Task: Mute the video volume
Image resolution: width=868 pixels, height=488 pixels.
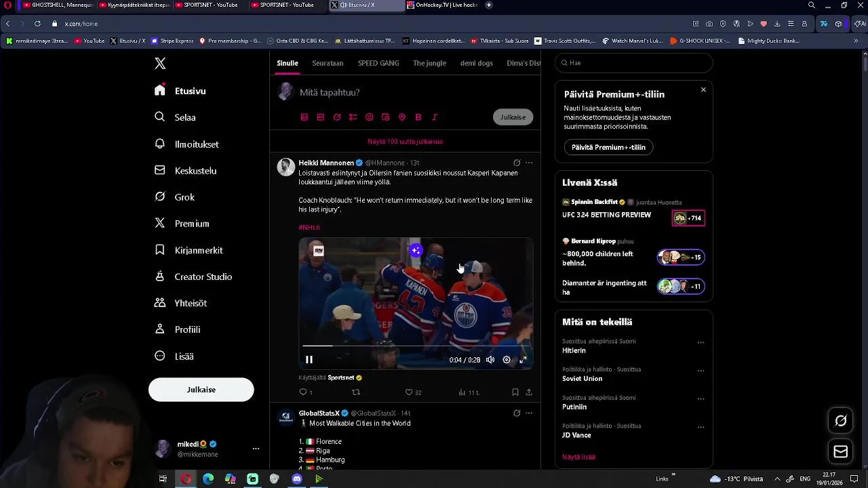Action: 490,360
